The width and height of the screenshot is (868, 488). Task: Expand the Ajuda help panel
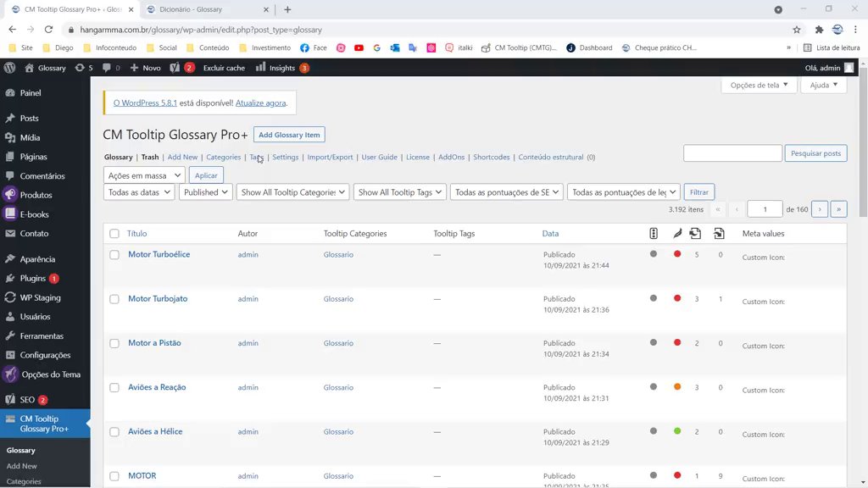coord(824,85)
